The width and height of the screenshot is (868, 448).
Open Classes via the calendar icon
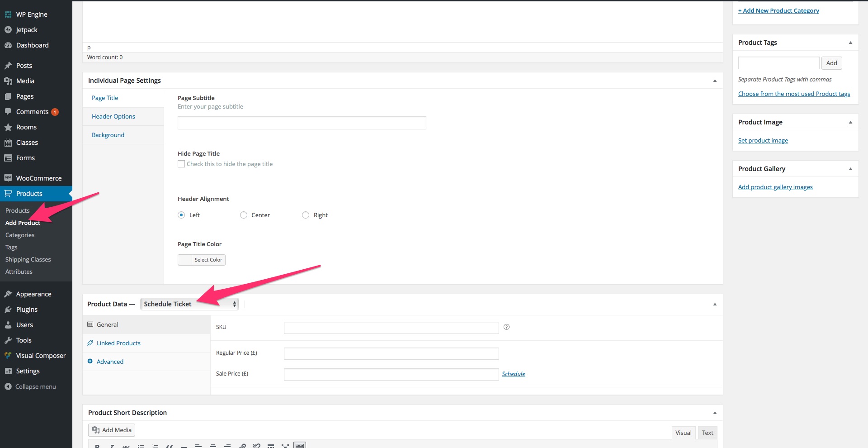tap(8, 143)
